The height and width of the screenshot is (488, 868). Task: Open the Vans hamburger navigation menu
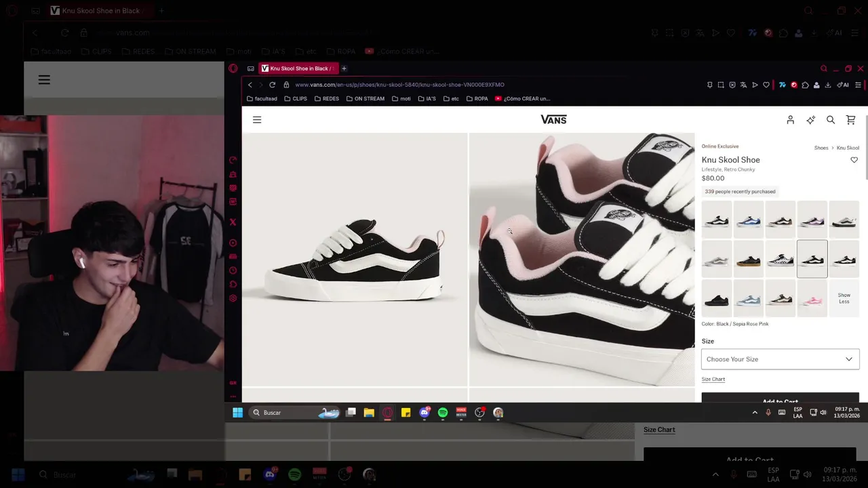(257, 120)
